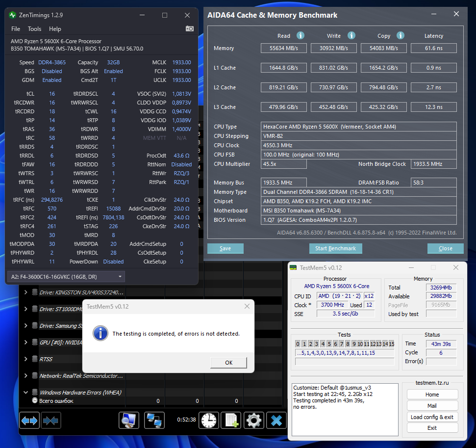
Task: Click CPU Type field in AIDA64
Action: (x=358, y=127)
